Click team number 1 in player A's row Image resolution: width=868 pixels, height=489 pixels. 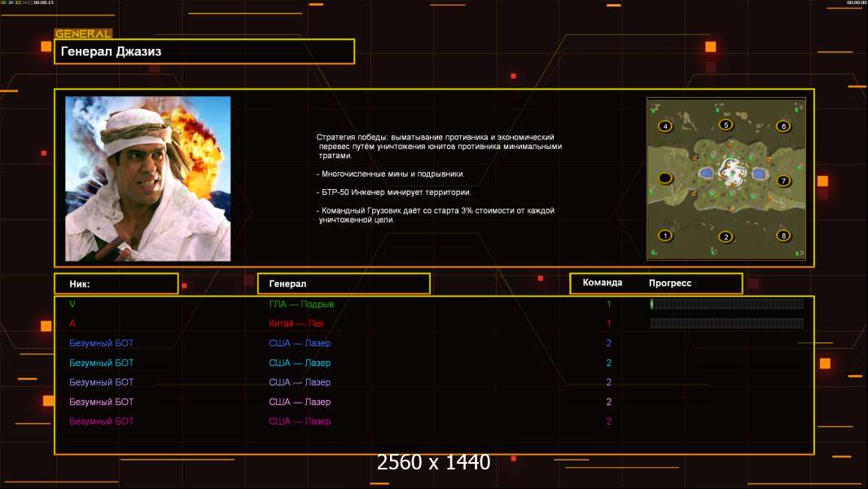click(x=608, y=324)
